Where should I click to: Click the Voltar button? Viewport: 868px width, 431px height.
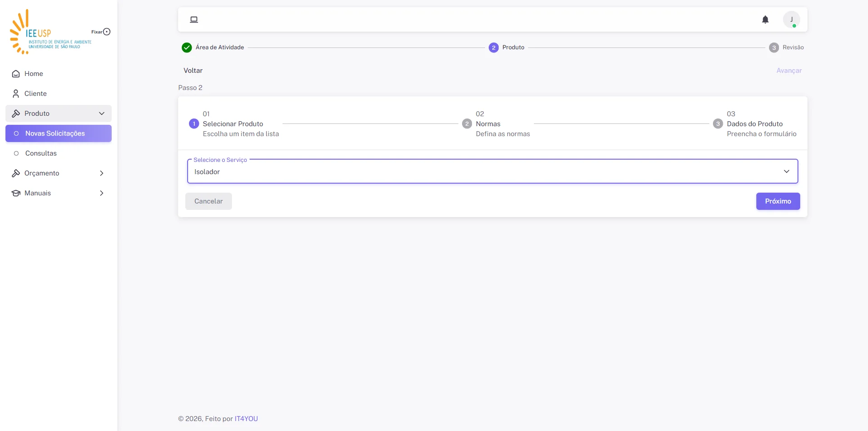(x=193, y=71)
